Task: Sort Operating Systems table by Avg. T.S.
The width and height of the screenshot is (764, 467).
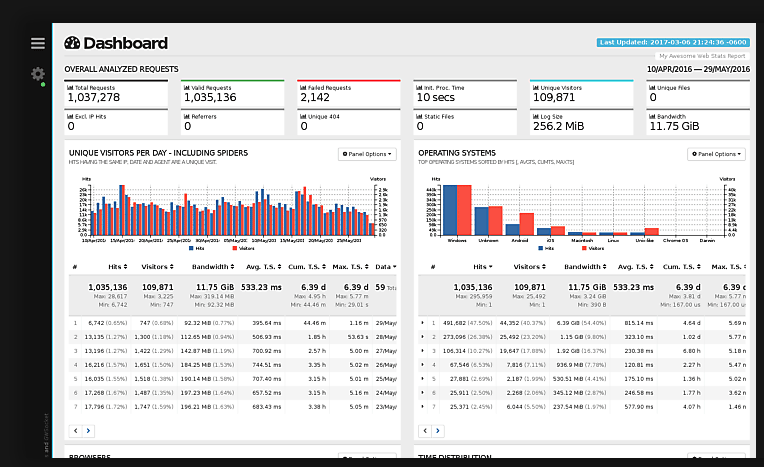Action: [x=634, y=267]
